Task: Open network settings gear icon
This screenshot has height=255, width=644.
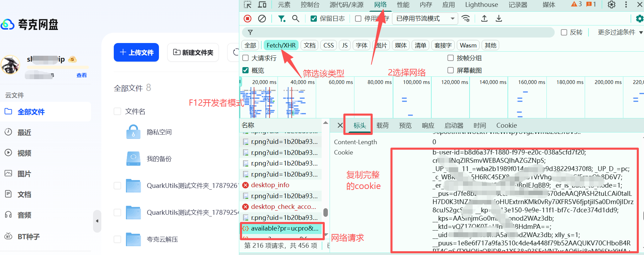Action: [x=640, y=19]
